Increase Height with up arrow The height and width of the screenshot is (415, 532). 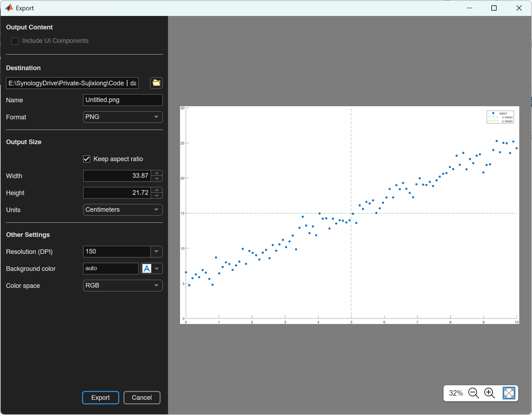coord(157,190)
